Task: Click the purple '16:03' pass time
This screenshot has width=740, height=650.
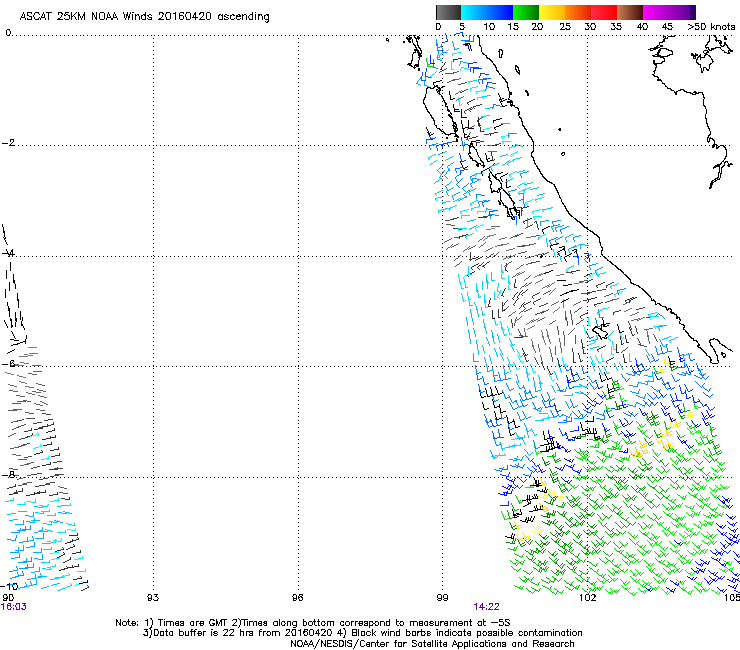Action: [x=14, y=607]
